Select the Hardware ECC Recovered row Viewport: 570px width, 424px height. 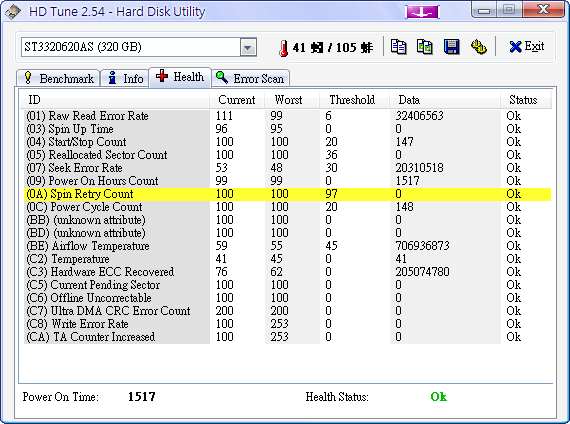[288, 272]
